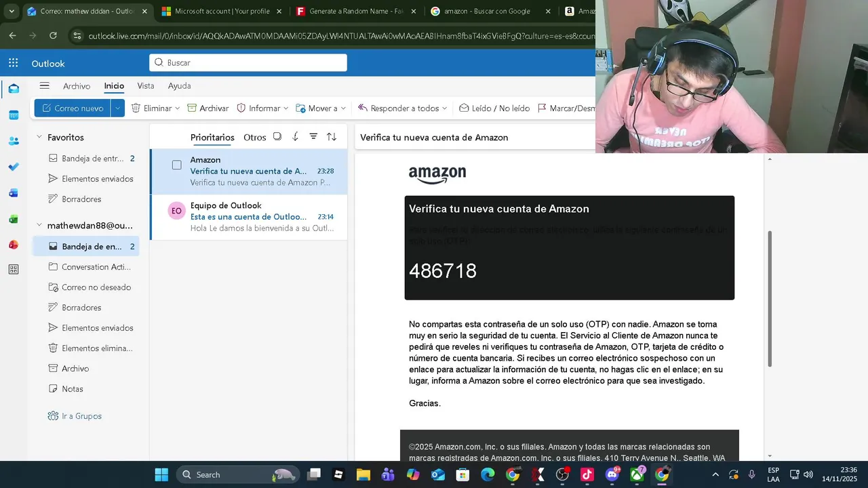Image resolution: width=868 pixels, height=488 pixels.
Task: Expand the Mover a dropdown arrow
Action: [x=343, y=108]
